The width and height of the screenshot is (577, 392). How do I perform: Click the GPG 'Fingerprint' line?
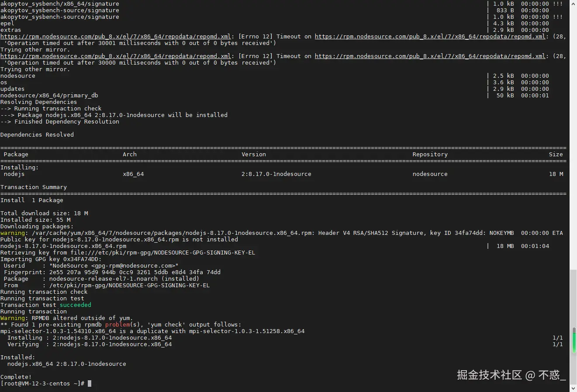112,272
